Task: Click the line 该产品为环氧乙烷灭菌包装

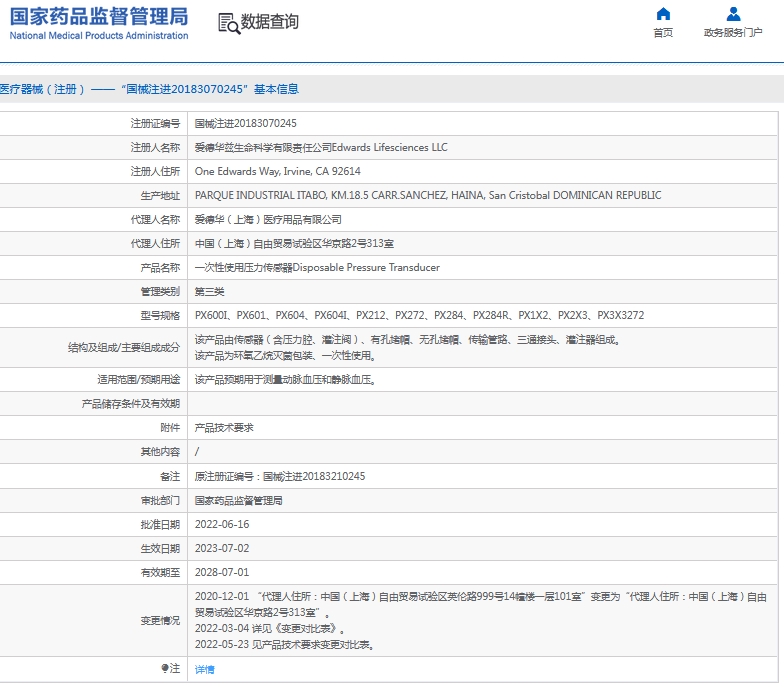Action: pyautogui.click(x=285, y=356)
